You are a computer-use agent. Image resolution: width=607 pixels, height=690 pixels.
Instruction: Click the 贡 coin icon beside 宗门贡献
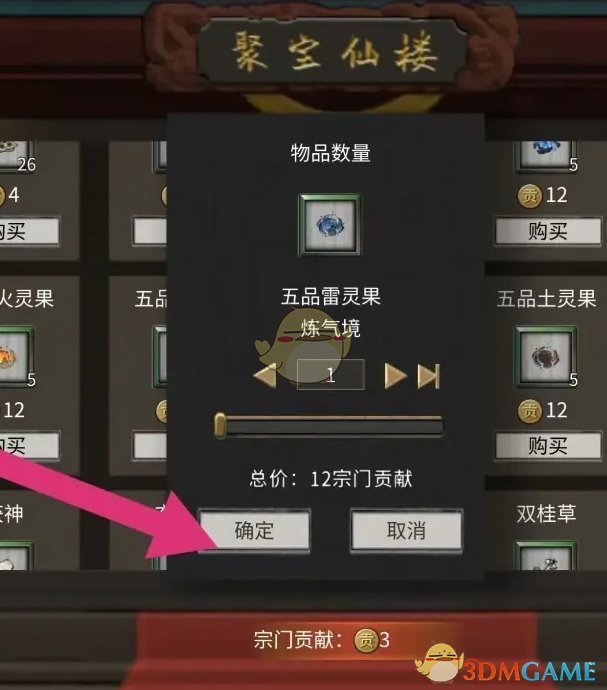[x=366, y=640]
